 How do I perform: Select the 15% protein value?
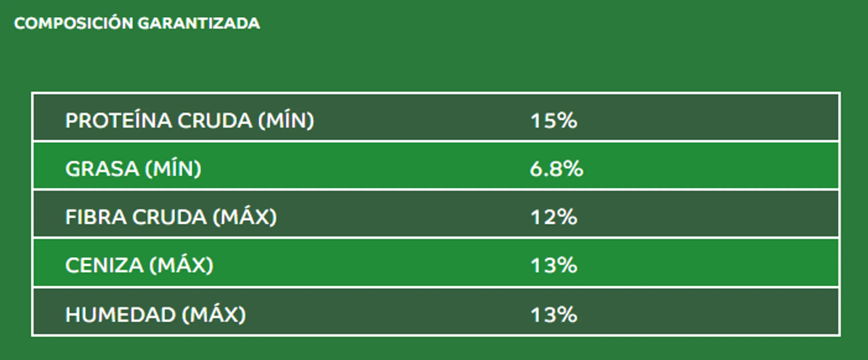pyautogui.click(x=554, y=120)
